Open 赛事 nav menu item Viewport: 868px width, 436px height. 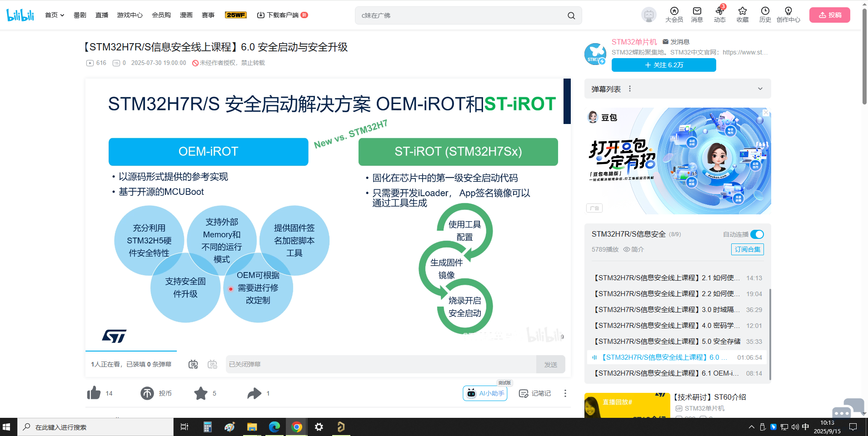[x=208, y=15]
